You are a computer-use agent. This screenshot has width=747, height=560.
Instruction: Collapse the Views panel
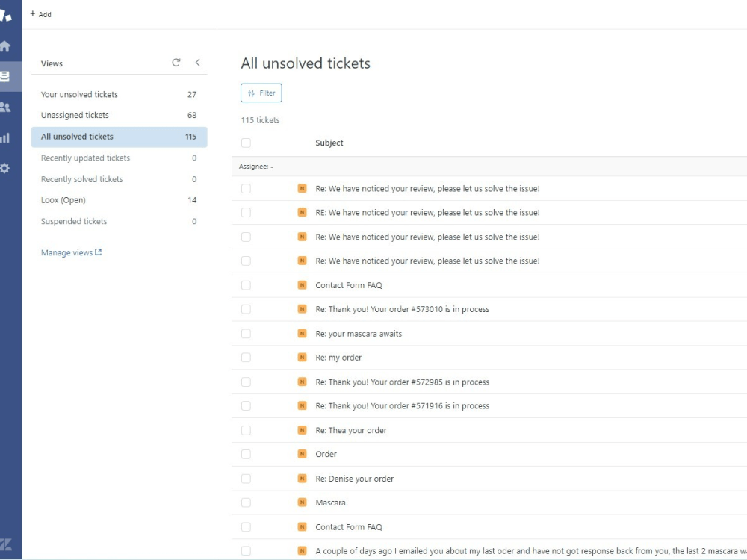click(x=198, y=63)
